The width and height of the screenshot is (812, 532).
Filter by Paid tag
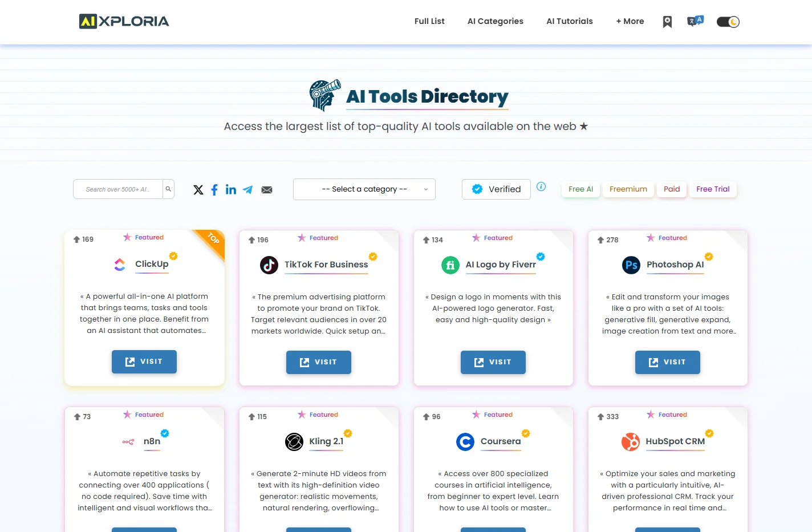point(672,189)
